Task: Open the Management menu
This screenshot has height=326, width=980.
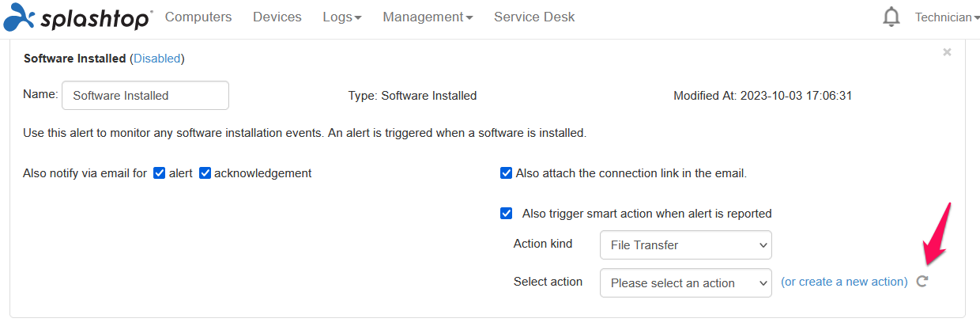Action: (428, 17)
